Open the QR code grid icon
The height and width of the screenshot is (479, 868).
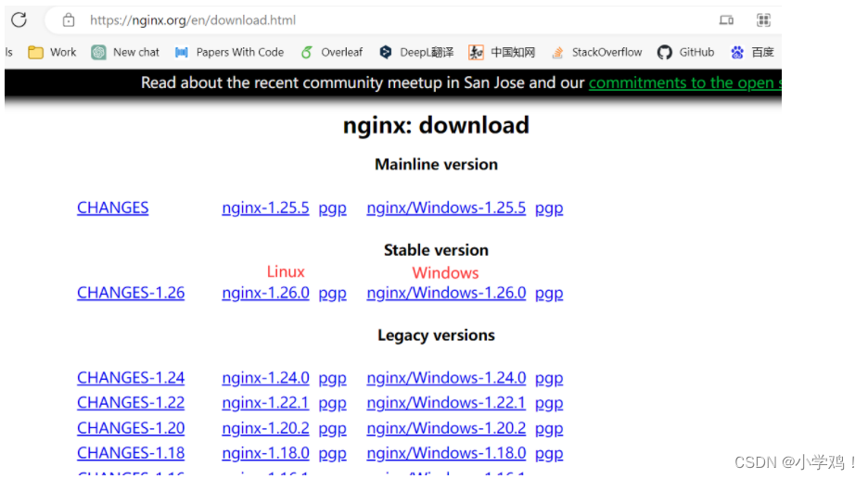coord(763,20)
